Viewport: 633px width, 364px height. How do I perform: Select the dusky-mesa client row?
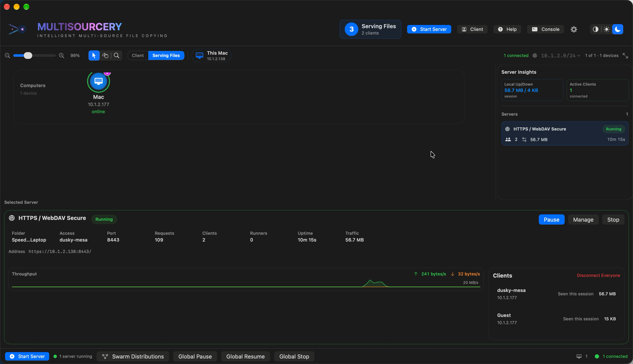556,294
